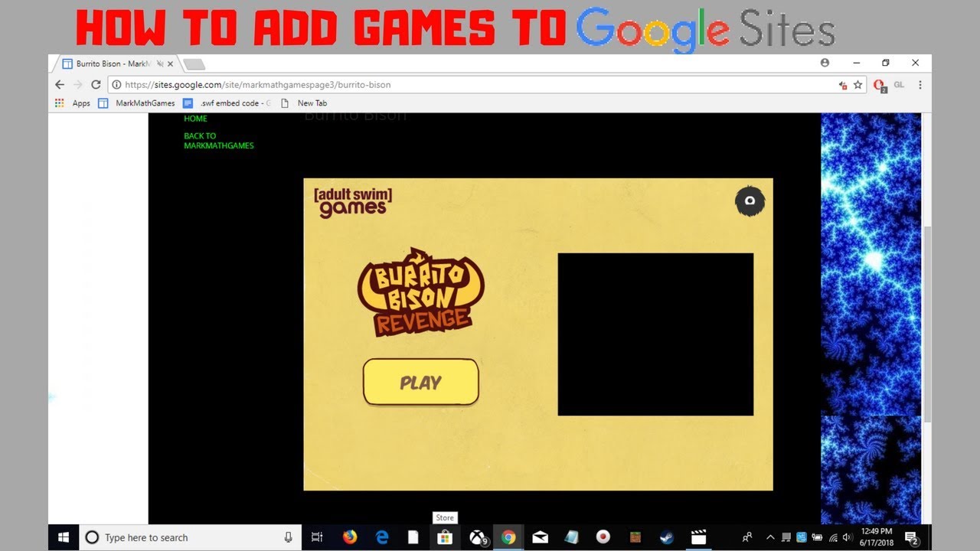Launch Firefox from the taskbar

pyautogui.click(x=350, y=537)
